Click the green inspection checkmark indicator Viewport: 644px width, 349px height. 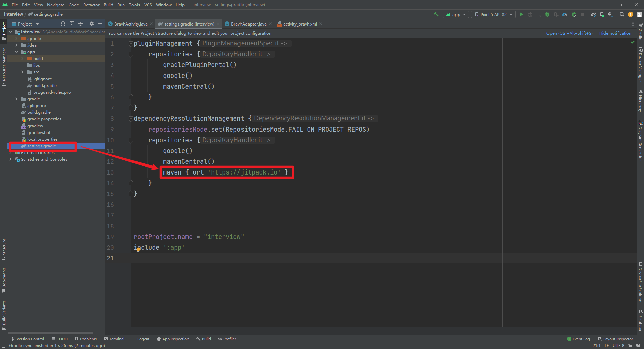tap(633, 42)
